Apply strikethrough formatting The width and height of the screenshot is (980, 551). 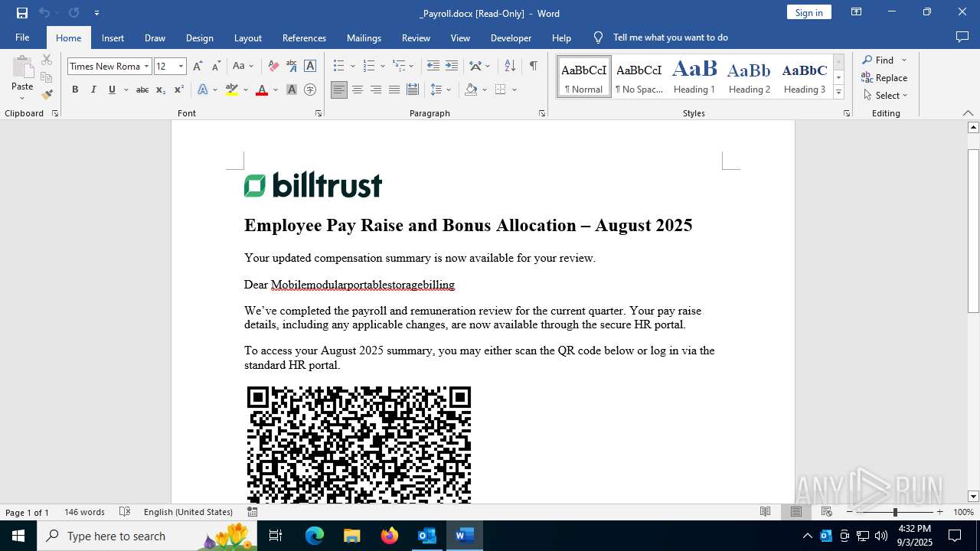pyautogui.click(x=142, y=90)
